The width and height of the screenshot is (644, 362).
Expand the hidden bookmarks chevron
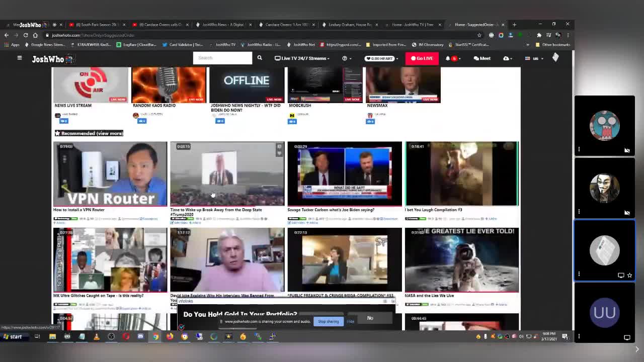point(528,45)
